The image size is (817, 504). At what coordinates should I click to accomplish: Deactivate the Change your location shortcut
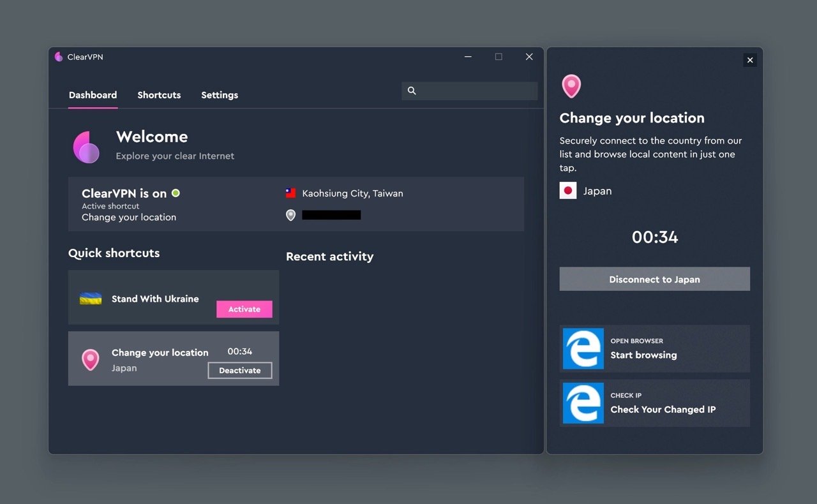point(240,370)
